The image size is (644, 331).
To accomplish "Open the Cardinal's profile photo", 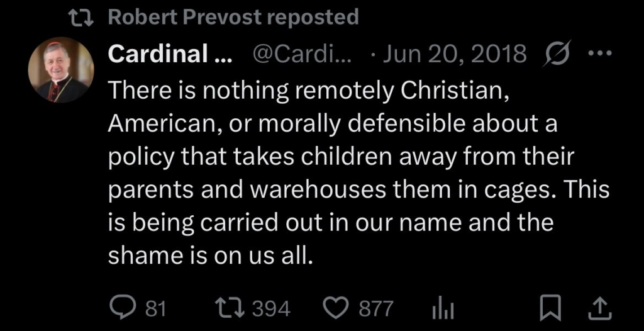I will [x=61, y=69].
